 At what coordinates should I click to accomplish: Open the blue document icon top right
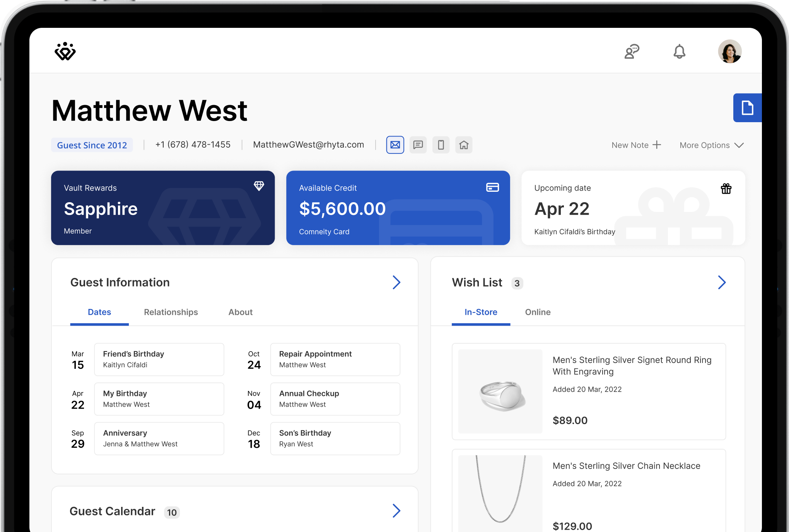coord(748,108)
